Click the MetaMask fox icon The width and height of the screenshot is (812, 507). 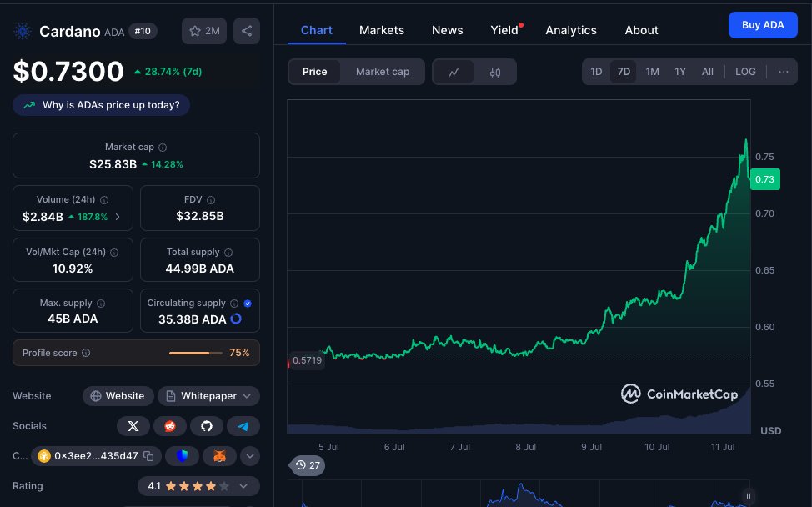click(219, 456)
